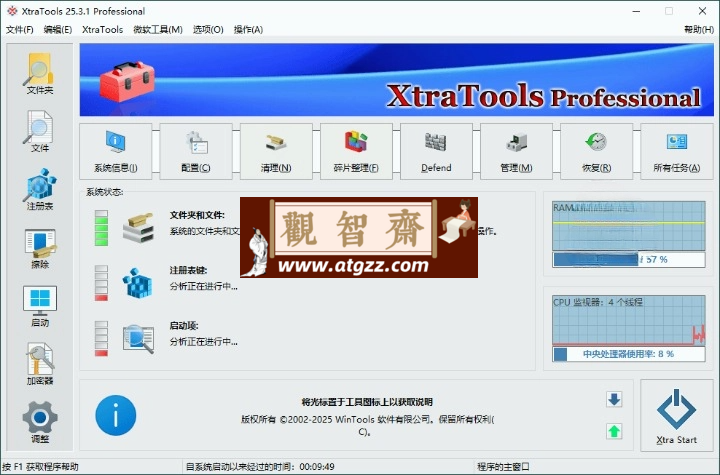Open the 调整 (Tweak) gear tool
Viewport: 720px width, 475px height.
(40, 423)
